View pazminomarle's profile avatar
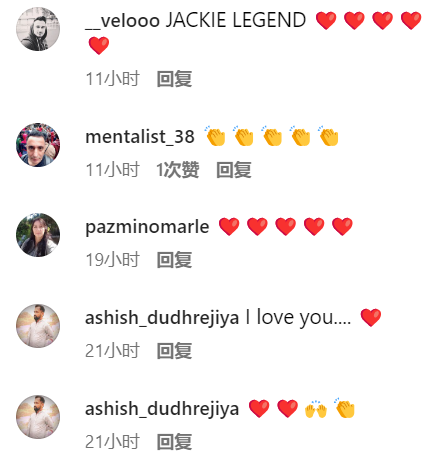Screen dimensions: 435x467 coord(38,235)
